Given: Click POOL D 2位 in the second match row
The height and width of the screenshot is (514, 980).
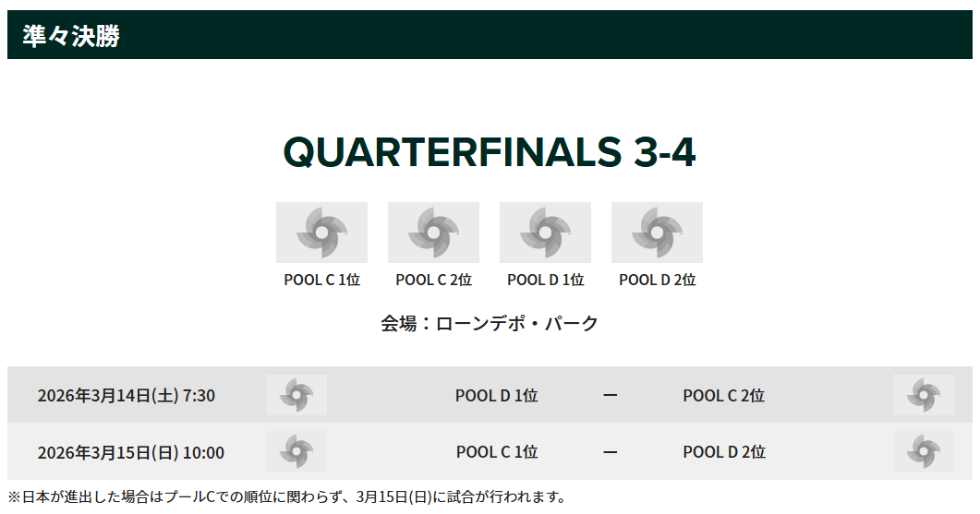Looking at the screenshot, I should (724, 451).
